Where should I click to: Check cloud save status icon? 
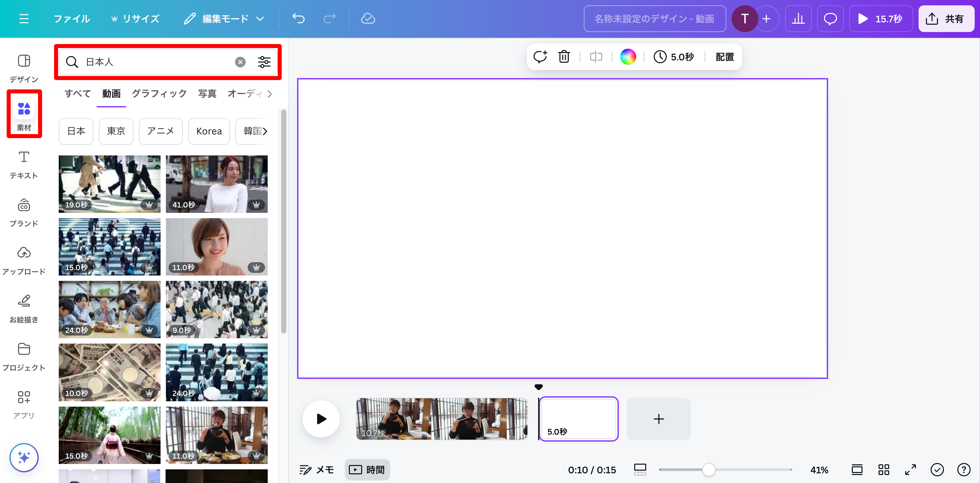(368, 19)
